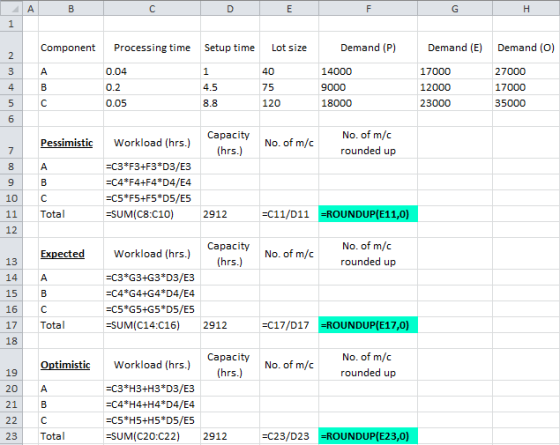The width and height of the screenshot is (560, 445).
Task: Click No. of m/c header in row 19
Action: coord(289,365)
